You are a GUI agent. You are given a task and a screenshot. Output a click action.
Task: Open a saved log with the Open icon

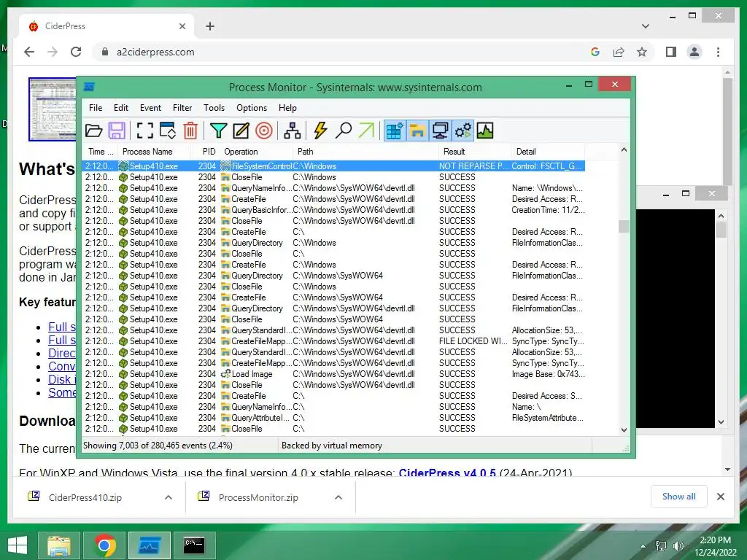click(94, 131)
